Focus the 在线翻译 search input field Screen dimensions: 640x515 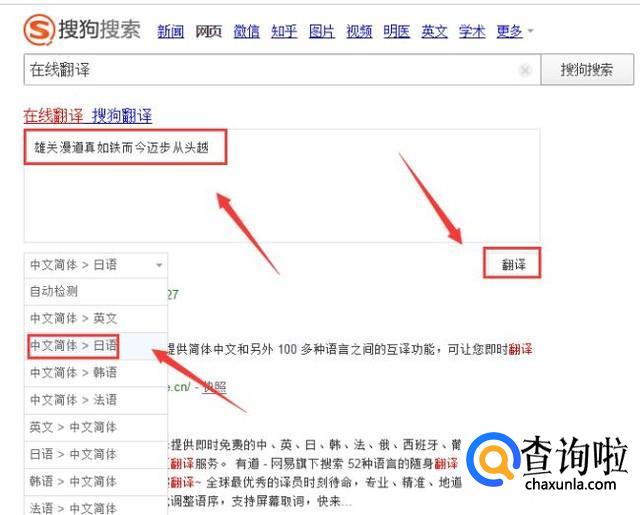pyautogui.click(x=282, y=70)
